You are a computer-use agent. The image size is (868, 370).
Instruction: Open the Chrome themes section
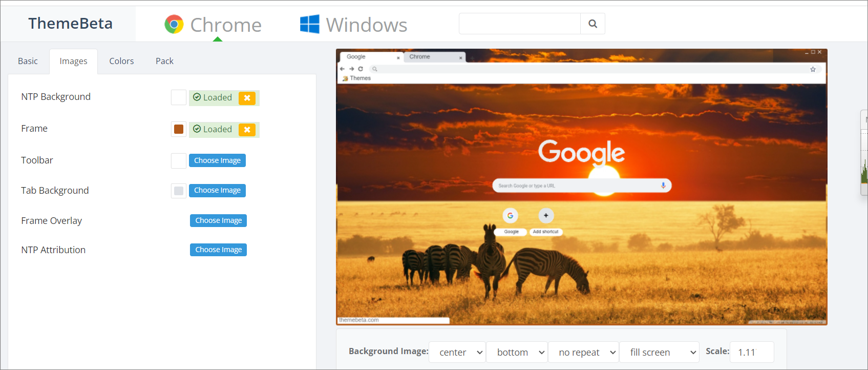pyautogui.click(x=213, y=24)
